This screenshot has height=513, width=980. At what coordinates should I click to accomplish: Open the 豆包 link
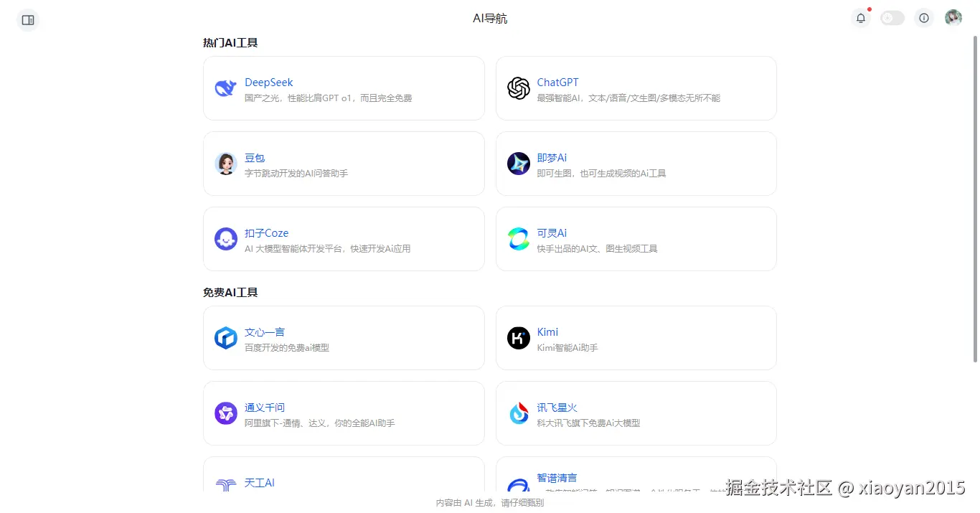click(255, 158)
